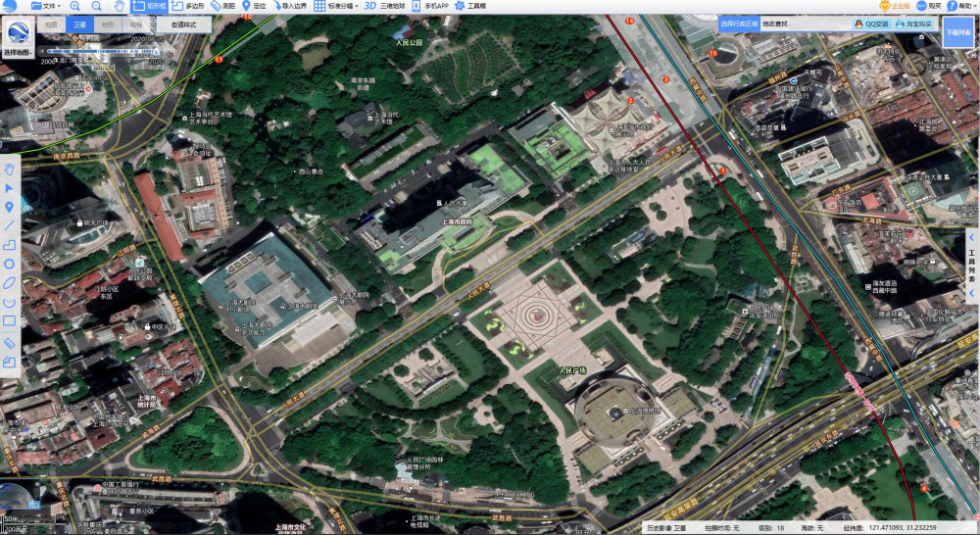Select the line drawing tool in left sidebar
The width and height of the screenshot is (980, 535).
click(10, 225)
